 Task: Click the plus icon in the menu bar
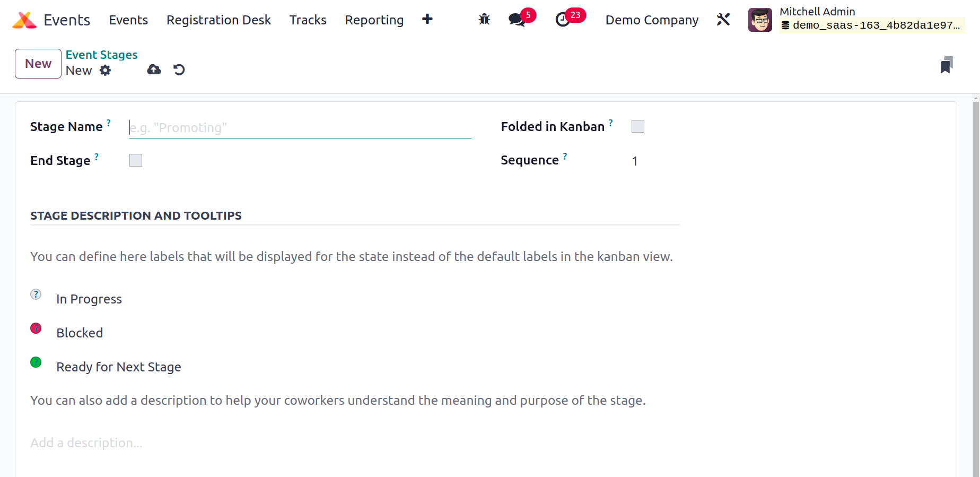click(427, 19)
